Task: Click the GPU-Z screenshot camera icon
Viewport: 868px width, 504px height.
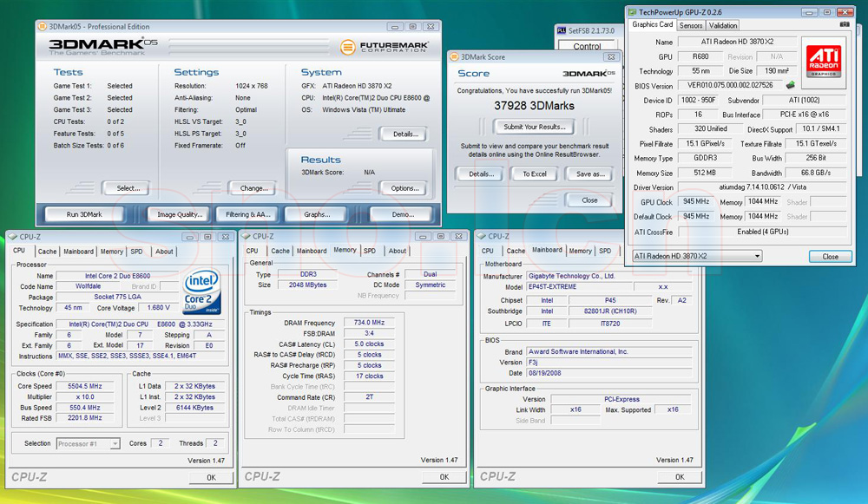Action: click(x=845, y=24)
